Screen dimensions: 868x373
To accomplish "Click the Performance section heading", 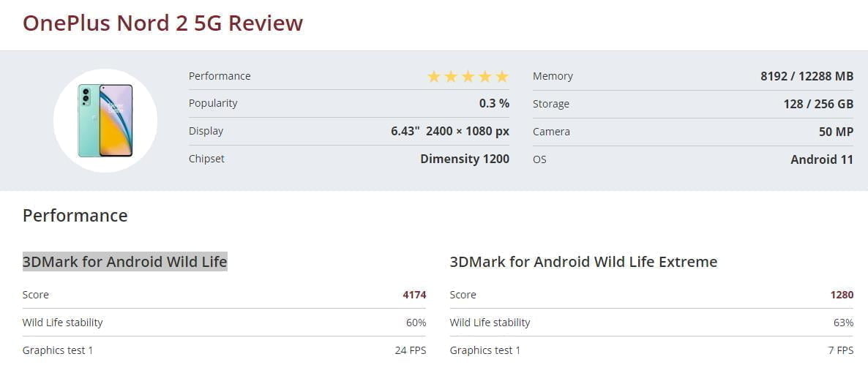I will tap(75, 216).
